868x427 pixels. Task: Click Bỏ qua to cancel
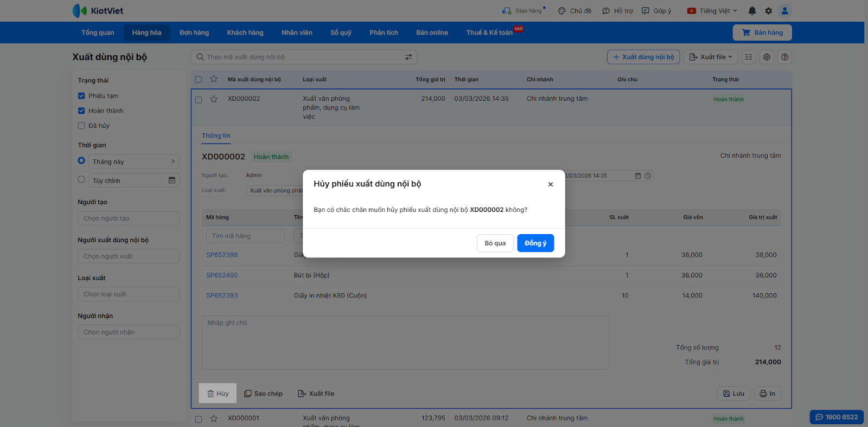tap(495, 243)
